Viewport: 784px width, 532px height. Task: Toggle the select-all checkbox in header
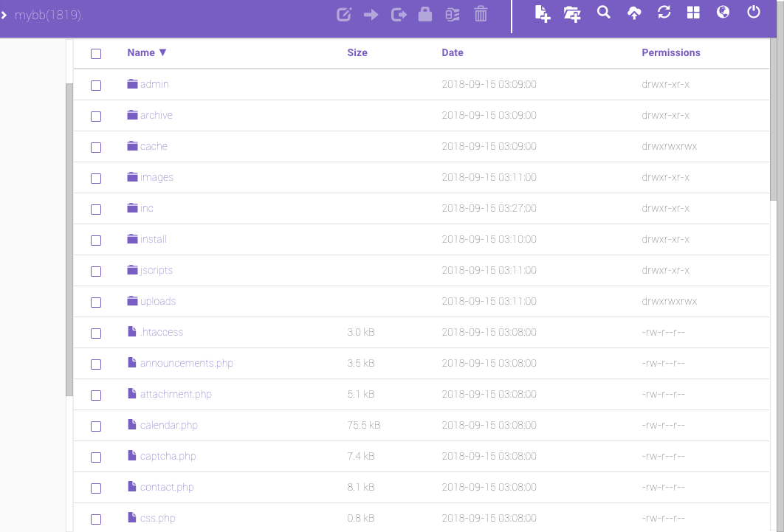coord(96,54)
